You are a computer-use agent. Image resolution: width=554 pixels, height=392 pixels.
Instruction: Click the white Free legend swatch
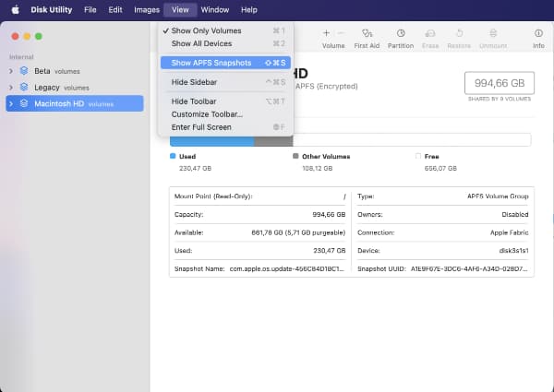pyautogui.click(x=418, y=156)
